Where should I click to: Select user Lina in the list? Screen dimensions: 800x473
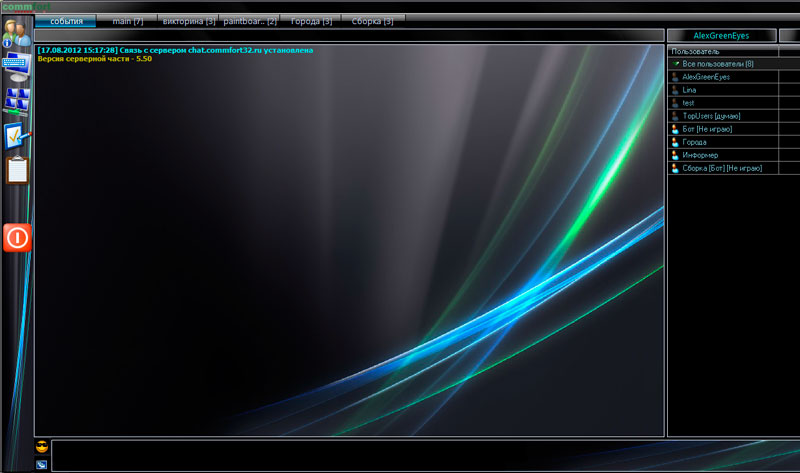pos(689,90)
